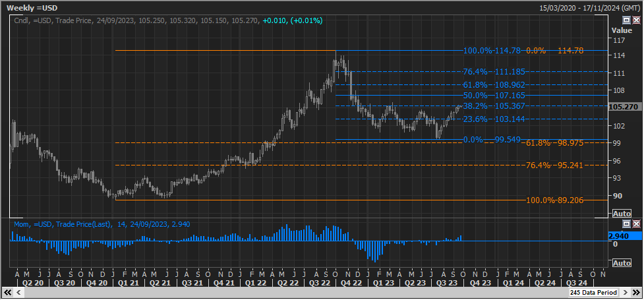Enable Auto scaling on the price chart axis
The height and width of the screenshot is (300, 644).
621,214
